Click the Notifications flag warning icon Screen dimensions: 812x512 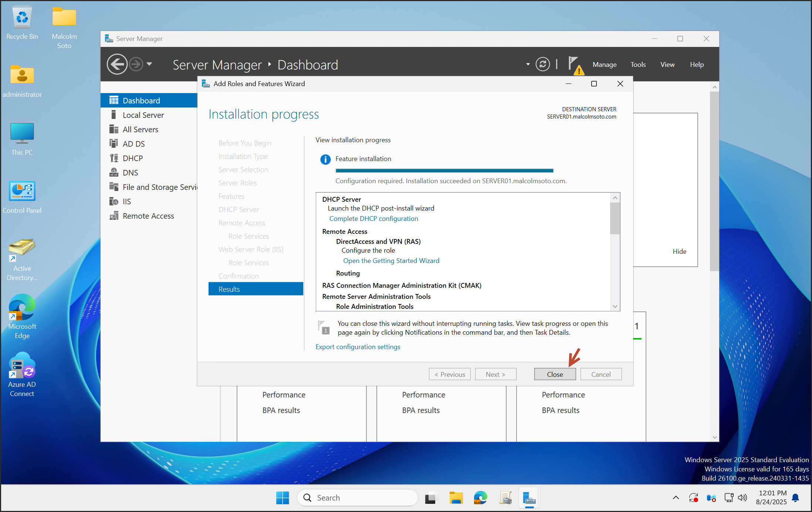575,65
